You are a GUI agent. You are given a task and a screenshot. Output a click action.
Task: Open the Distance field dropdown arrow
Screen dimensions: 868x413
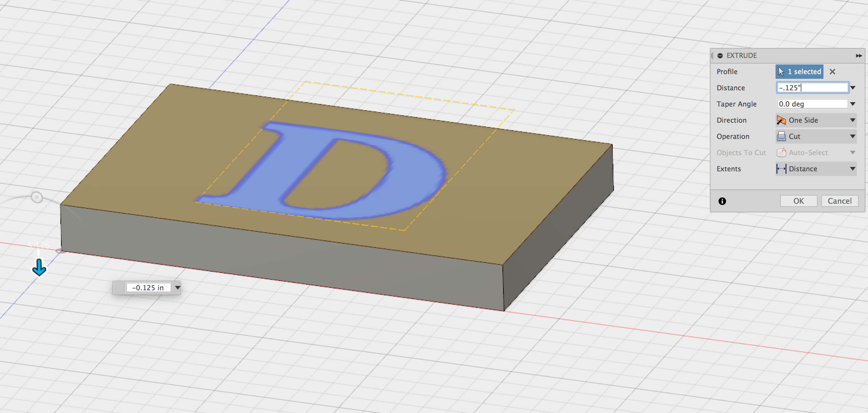[852, 88]
